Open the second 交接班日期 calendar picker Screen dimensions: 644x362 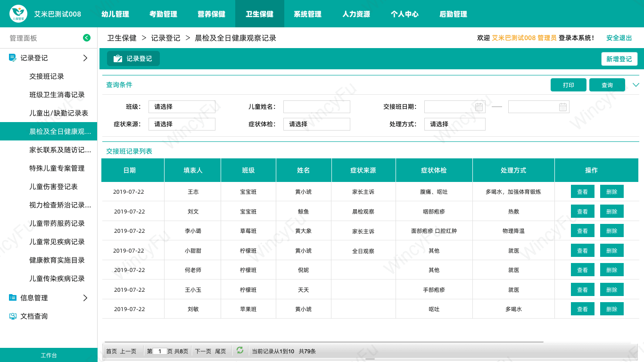563,107
